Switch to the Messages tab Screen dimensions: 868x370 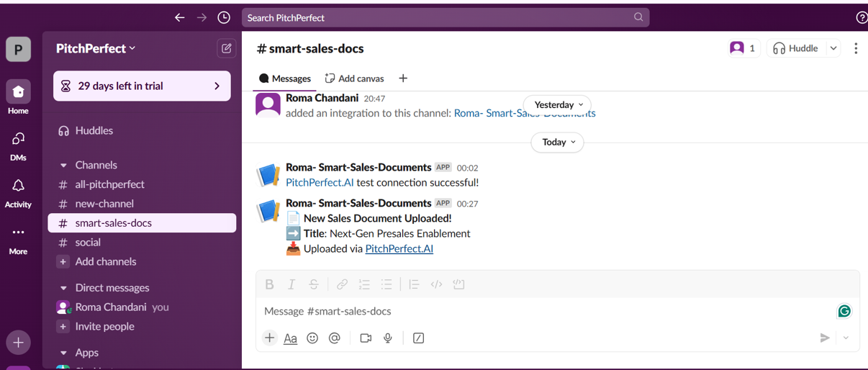tap(285, 78)
